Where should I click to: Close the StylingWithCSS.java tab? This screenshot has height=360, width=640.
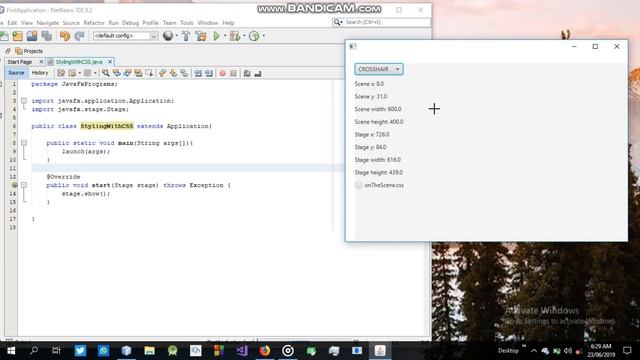(110, 62)
